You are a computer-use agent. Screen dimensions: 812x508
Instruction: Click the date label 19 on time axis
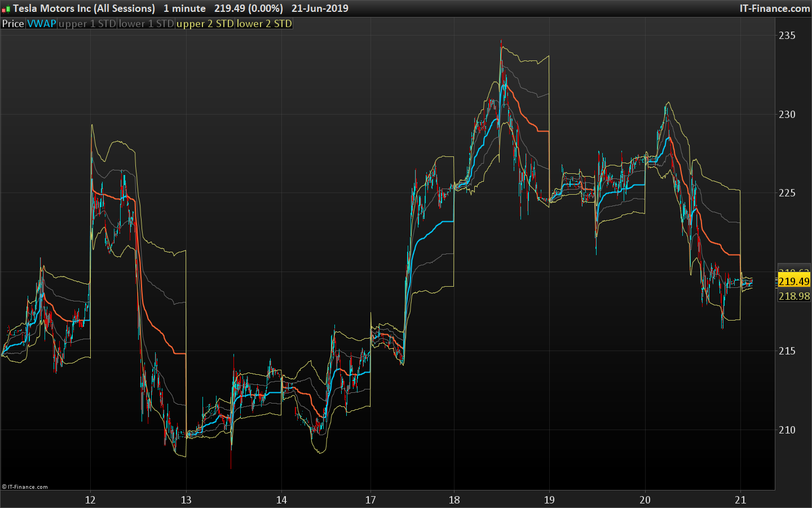549,500
